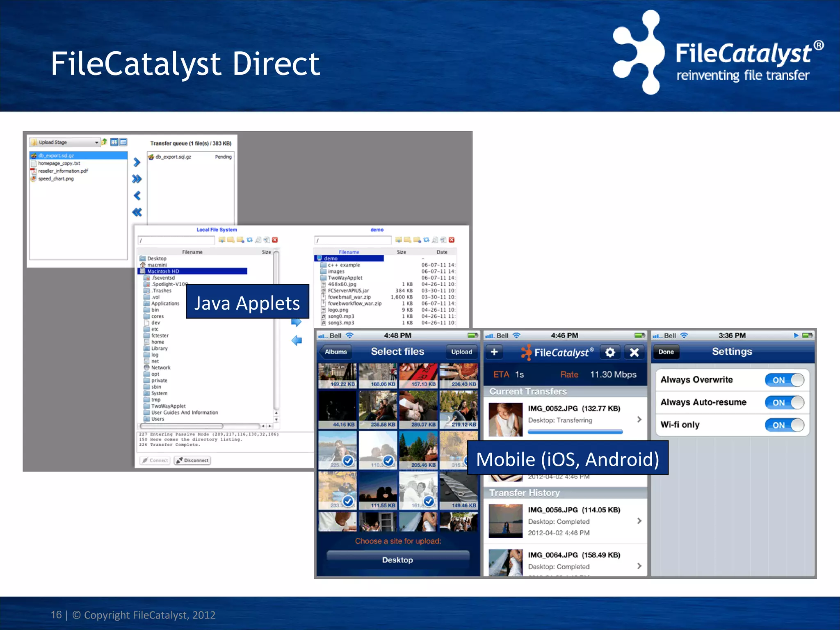Tap the Upload button in Select files
The height and width of the screenshot is (630, 840).
(x=461, y=352)
